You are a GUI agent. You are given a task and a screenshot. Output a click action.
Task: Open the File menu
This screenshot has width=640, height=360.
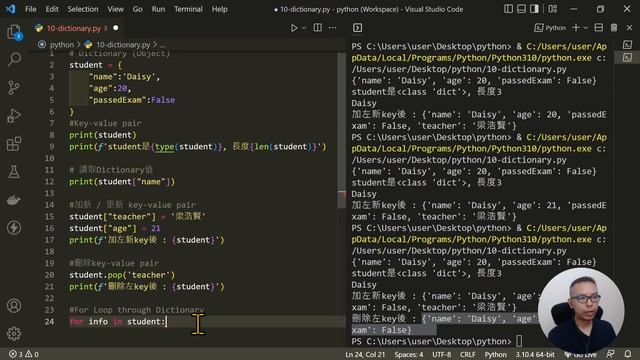pyautogui.click(x=31, y=9)
